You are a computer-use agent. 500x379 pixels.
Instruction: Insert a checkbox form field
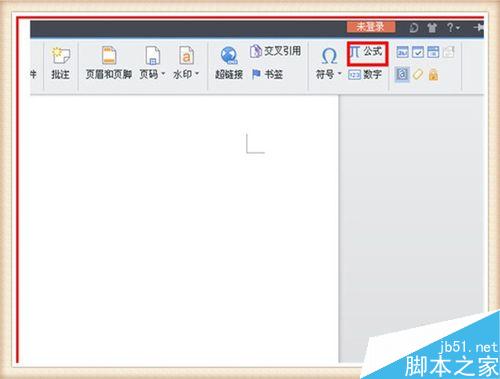pos(418,52)
